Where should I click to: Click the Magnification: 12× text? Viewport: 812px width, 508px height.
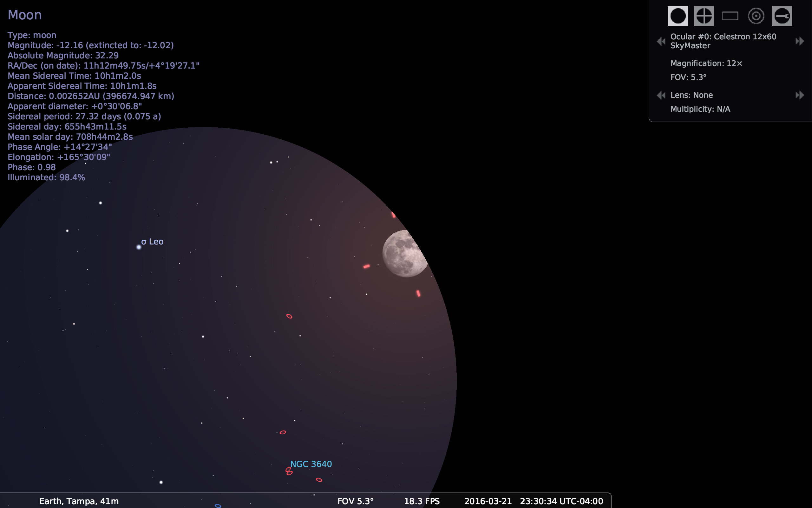pos(706,63)
